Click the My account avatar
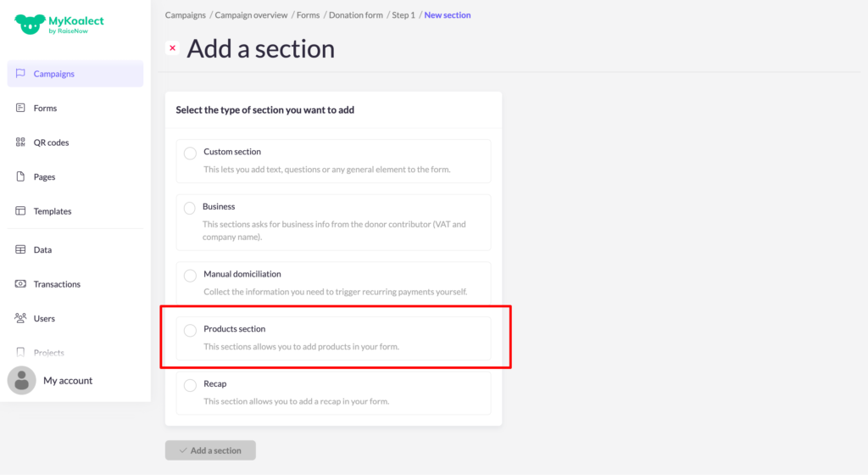Screen dimensions: 868x475 tap(22, 381)
